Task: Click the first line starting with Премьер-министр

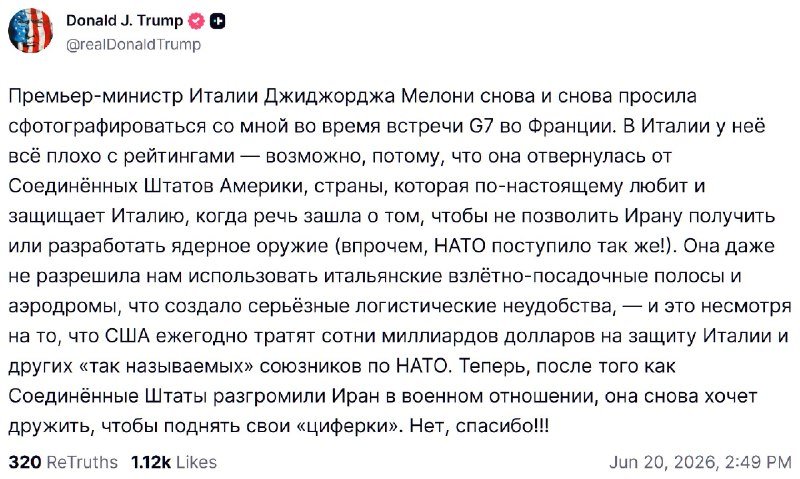Action: [x=353, y=96]
